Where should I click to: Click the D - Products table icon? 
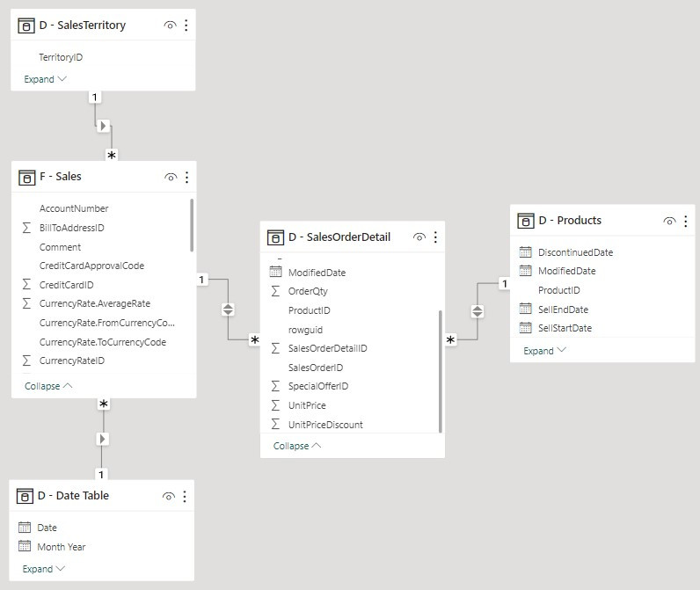tap(526, 221)
